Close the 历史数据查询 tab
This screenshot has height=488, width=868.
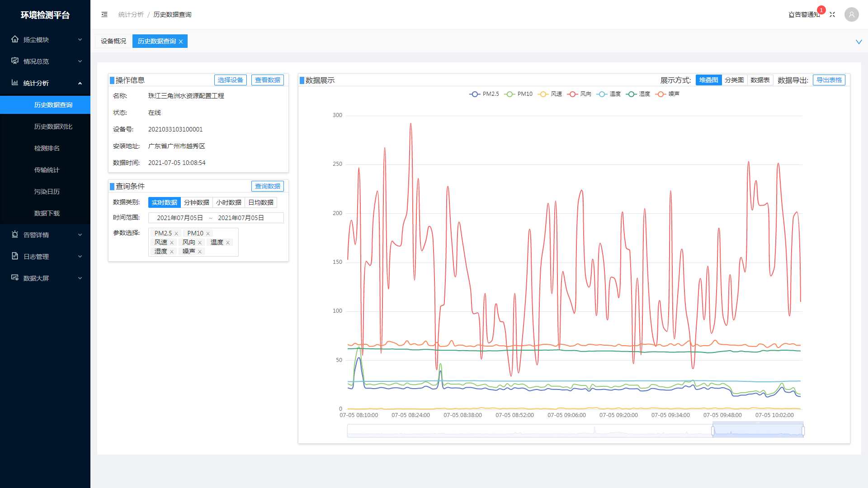click(181, 42)
